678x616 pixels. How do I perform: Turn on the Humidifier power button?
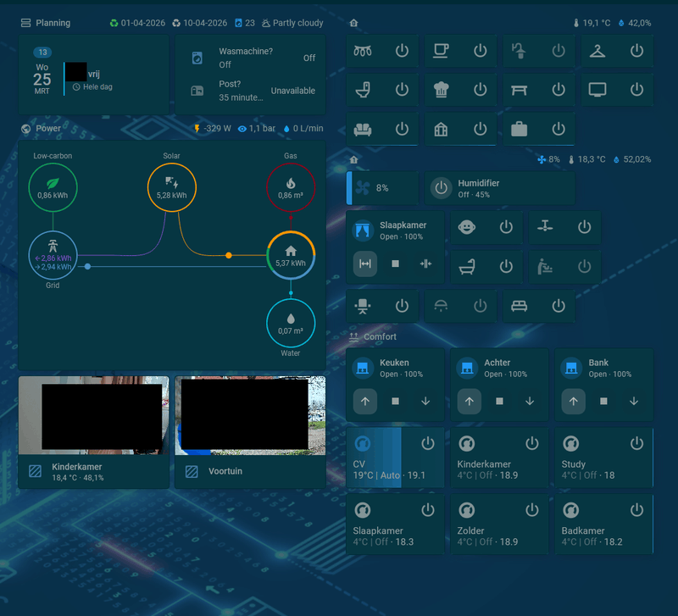(x=441, y=188)
